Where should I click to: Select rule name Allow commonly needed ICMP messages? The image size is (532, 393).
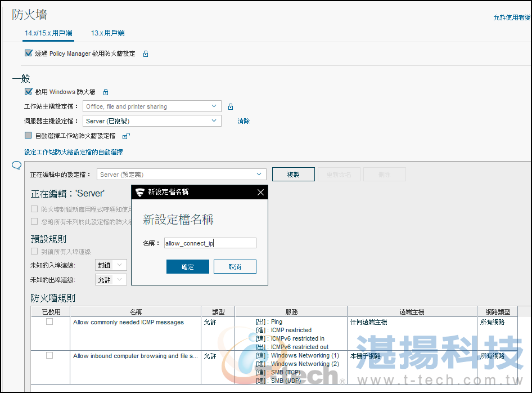point(129,322)
